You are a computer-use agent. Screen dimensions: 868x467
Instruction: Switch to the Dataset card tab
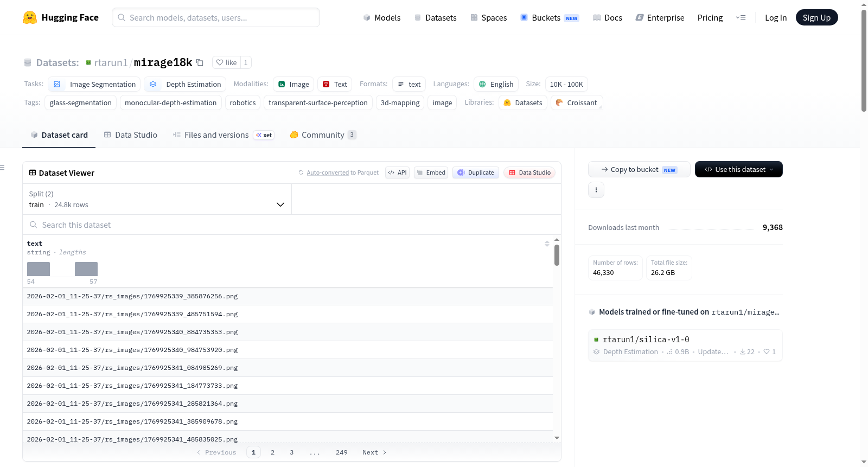tap(59, 135)
